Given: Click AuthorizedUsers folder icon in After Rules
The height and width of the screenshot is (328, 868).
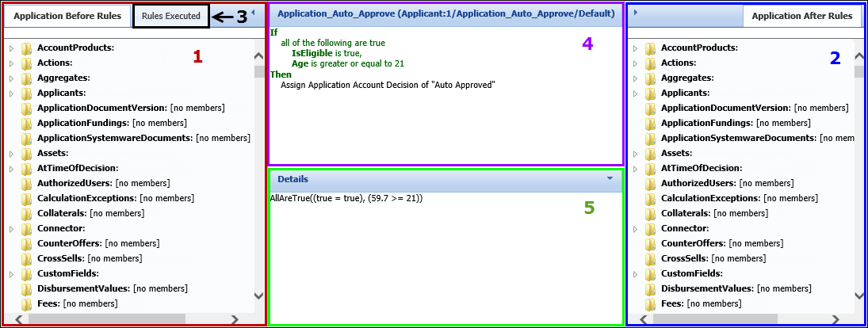Looking at the screenshot, I should 651,183.
